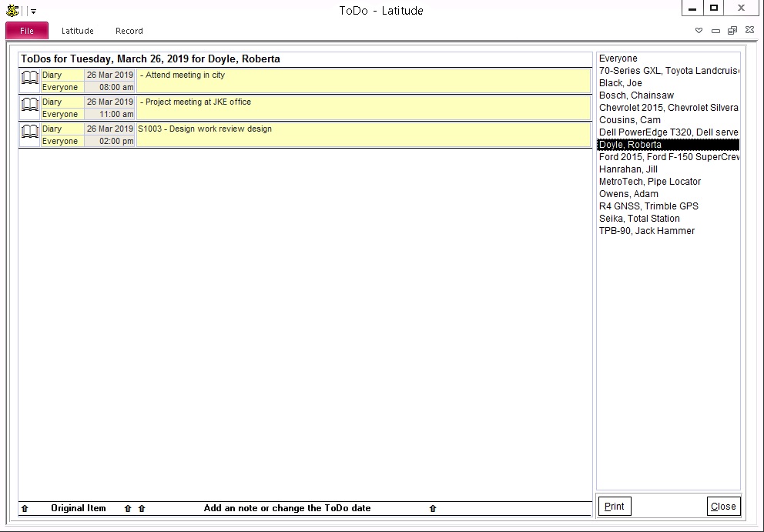The height and width of the screenshot is (532, 764).
Task: Select Black, Joe from the list
Action: tap(621, 83)
